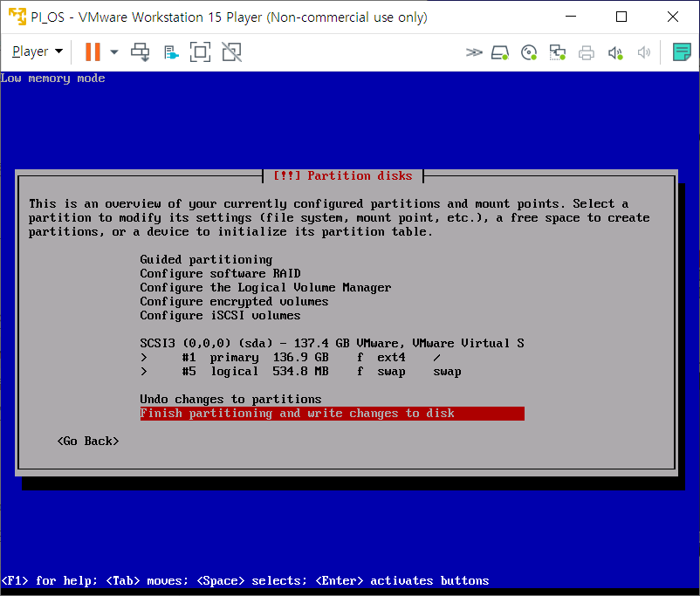The width and height of the screenshot is (700, 596).
Task: Expand the power options dropdown arrow
Action: [114, 52]
